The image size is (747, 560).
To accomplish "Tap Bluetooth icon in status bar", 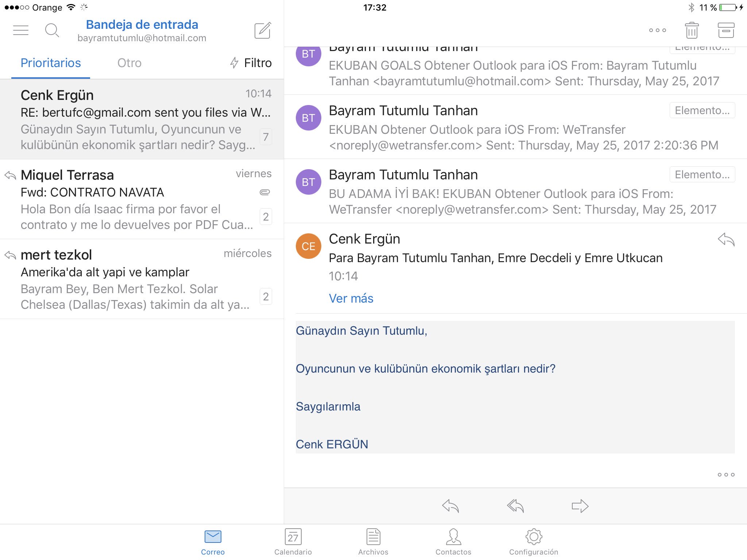I will (x=691, y=7).
